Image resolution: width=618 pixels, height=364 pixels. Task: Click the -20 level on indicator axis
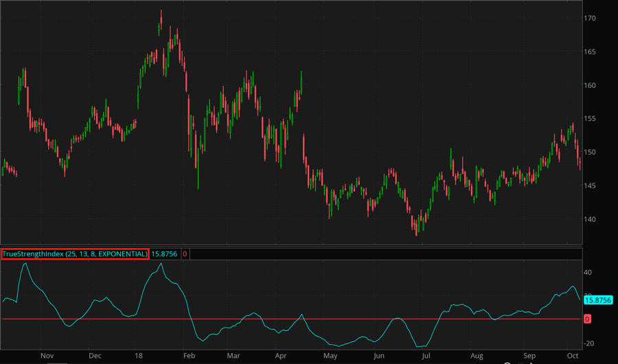(x=588, y=343)
